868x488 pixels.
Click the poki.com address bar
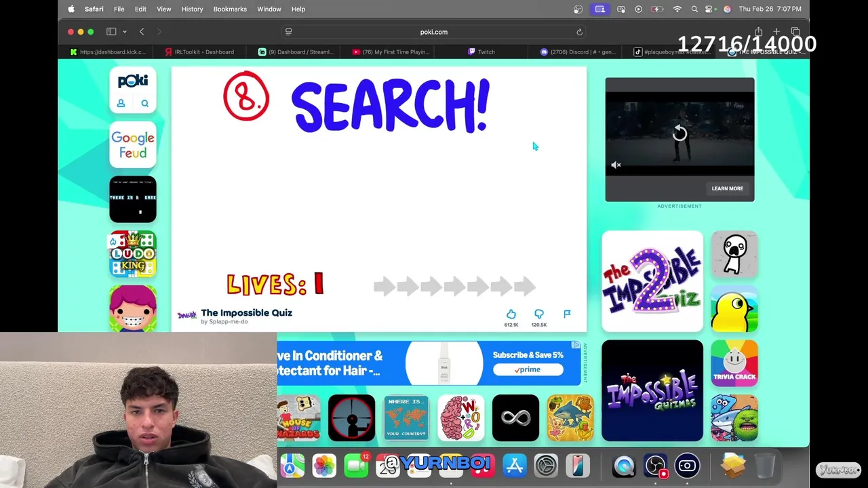[434, 32]
